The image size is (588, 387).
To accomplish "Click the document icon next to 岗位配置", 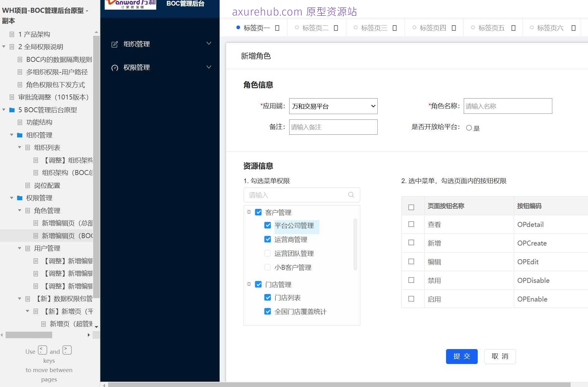I will click(28, 185).
